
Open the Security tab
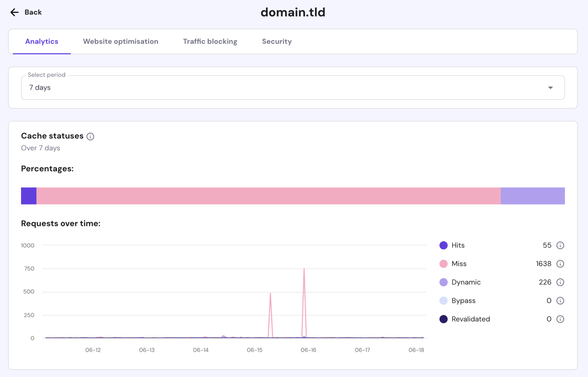[276, 41]
